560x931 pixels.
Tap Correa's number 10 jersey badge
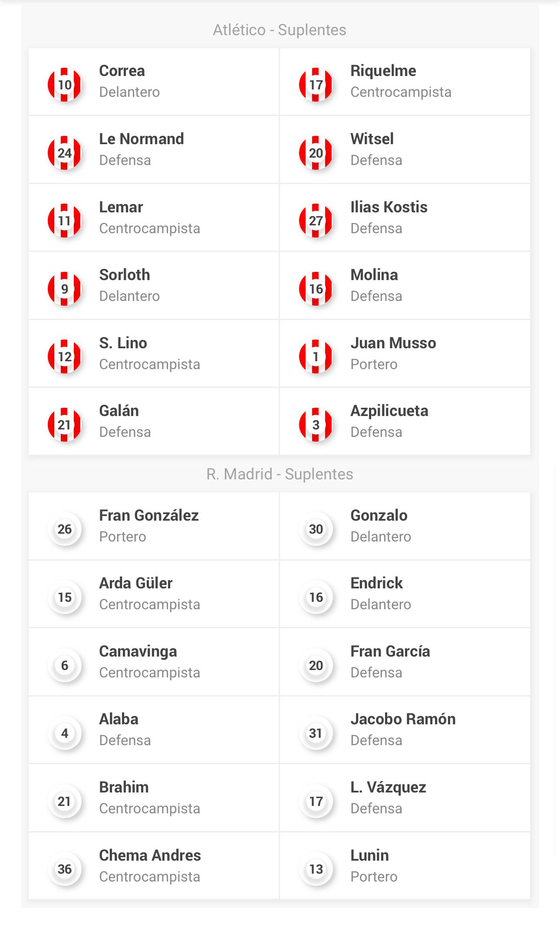65,85
